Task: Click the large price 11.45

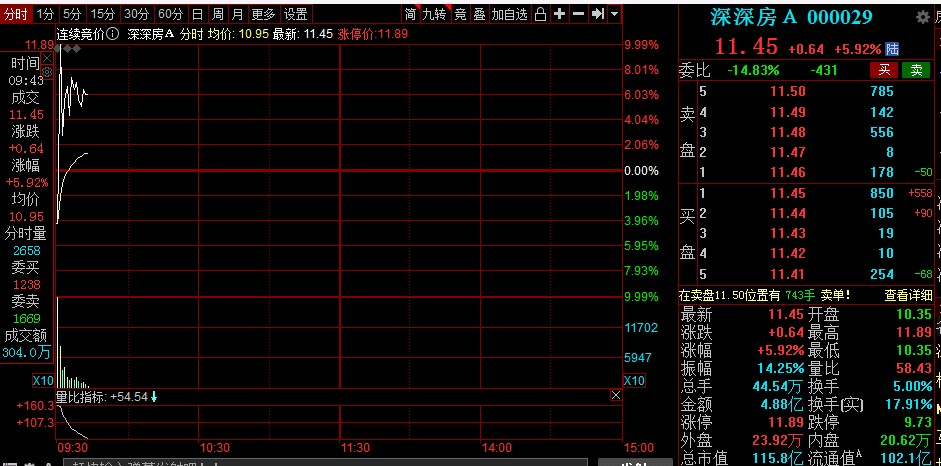Action: (746, 47)
